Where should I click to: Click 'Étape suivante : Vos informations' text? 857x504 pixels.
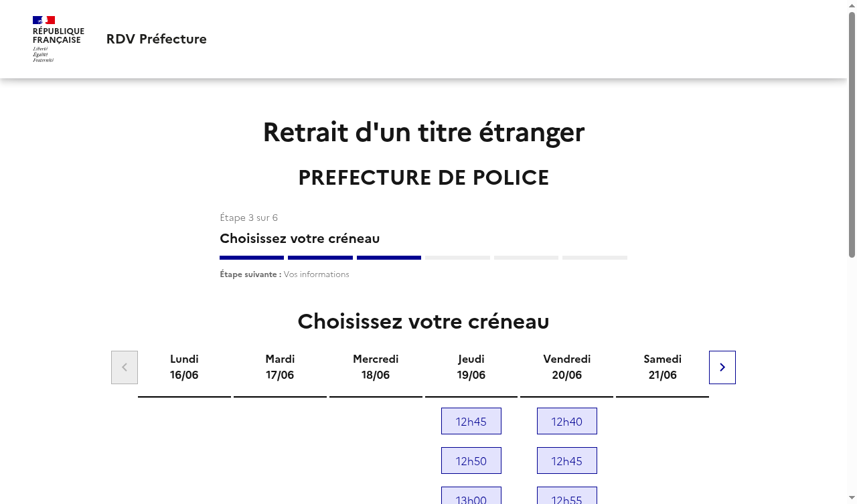click(285, 274)
